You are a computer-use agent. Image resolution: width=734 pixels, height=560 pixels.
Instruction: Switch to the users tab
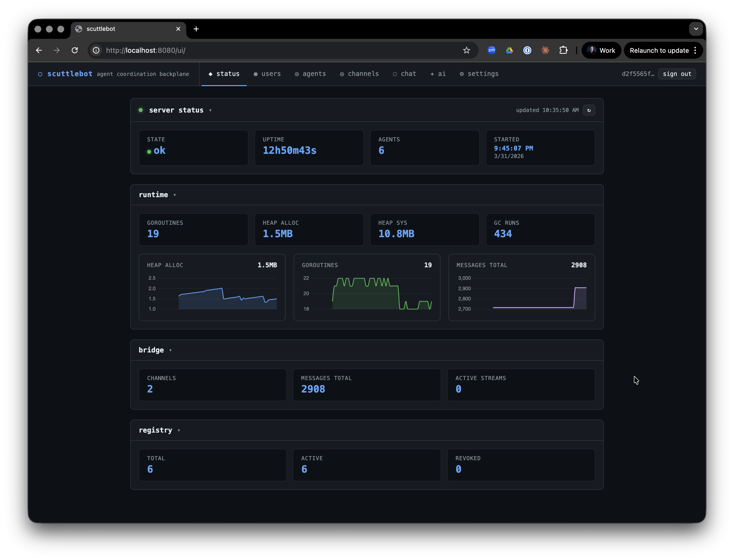267,74
